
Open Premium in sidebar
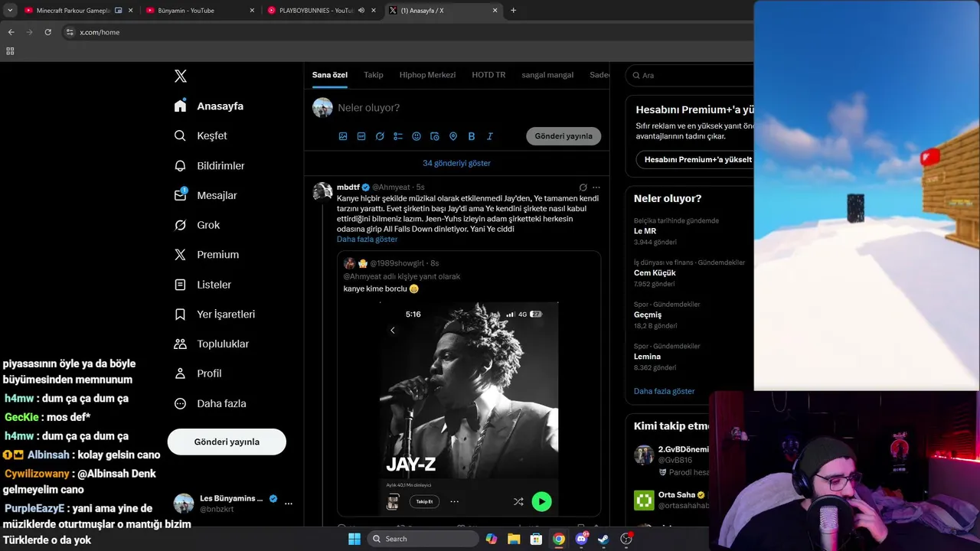click(206, 255)
